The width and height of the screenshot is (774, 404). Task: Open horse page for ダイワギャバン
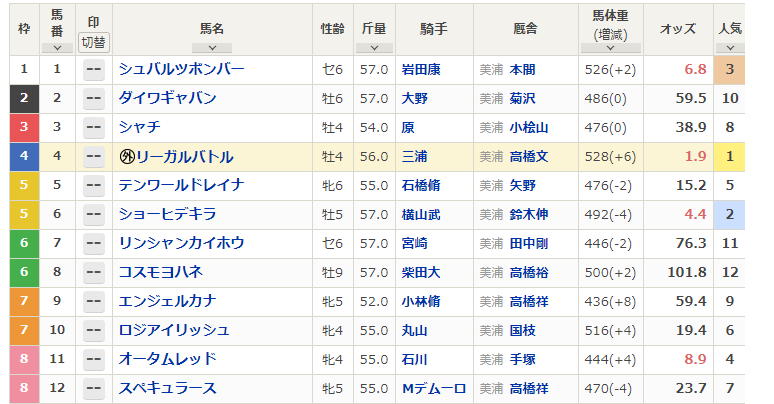(x=167, y=98)
